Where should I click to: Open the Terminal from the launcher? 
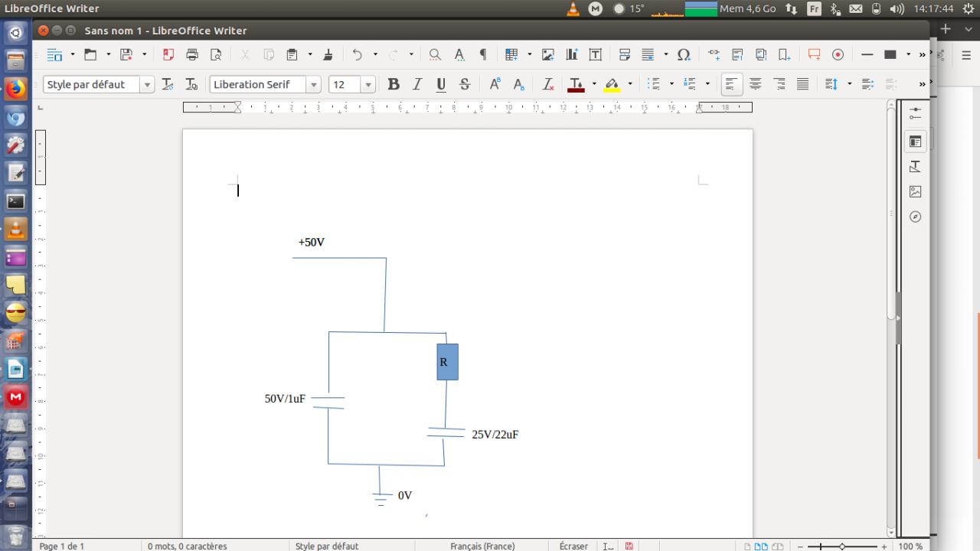[x=15, y=201]
